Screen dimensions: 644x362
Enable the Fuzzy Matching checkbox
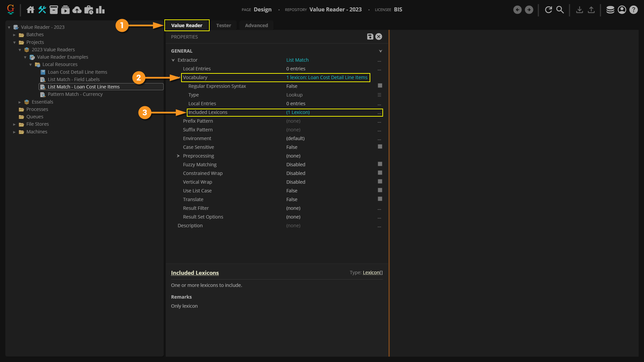(380, 164)
